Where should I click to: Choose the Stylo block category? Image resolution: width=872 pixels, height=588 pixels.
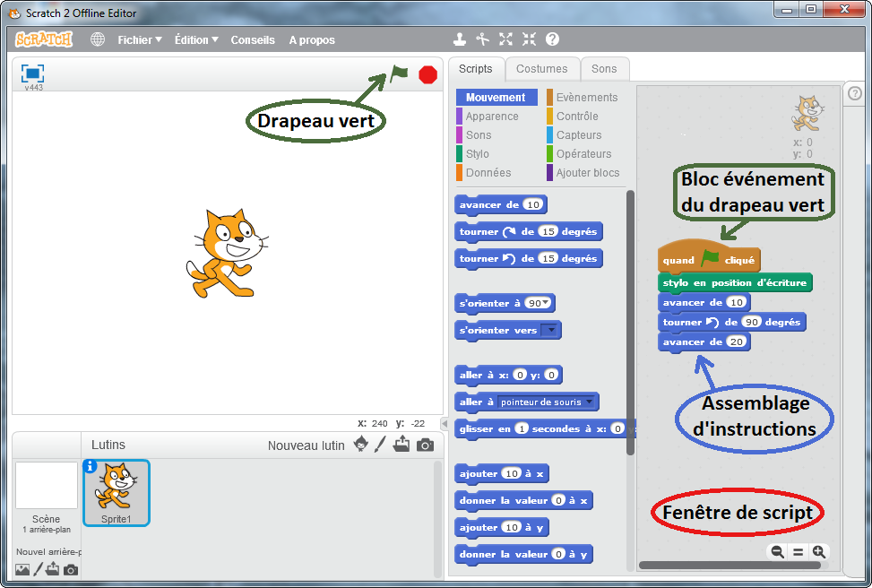[477, 154]
